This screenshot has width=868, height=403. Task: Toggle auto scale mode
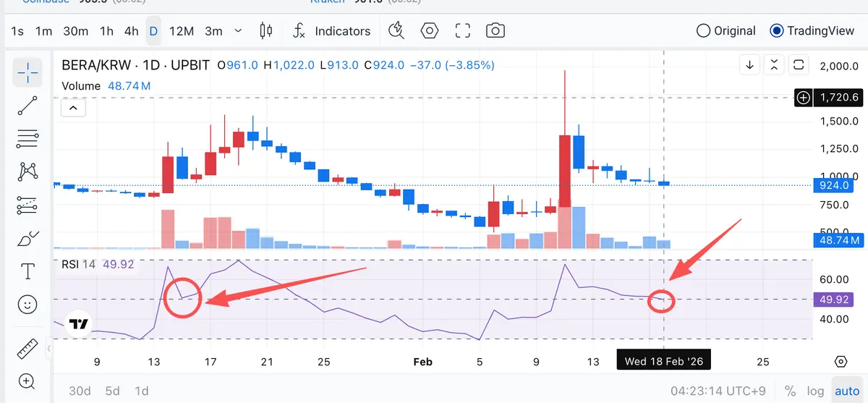(847, 391)
